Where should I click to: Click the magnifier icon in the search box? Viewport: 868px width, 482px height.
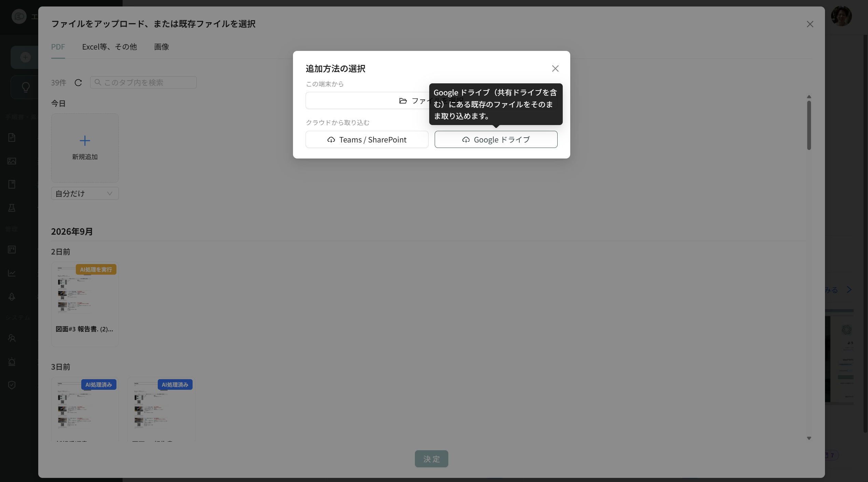[98, 82]
